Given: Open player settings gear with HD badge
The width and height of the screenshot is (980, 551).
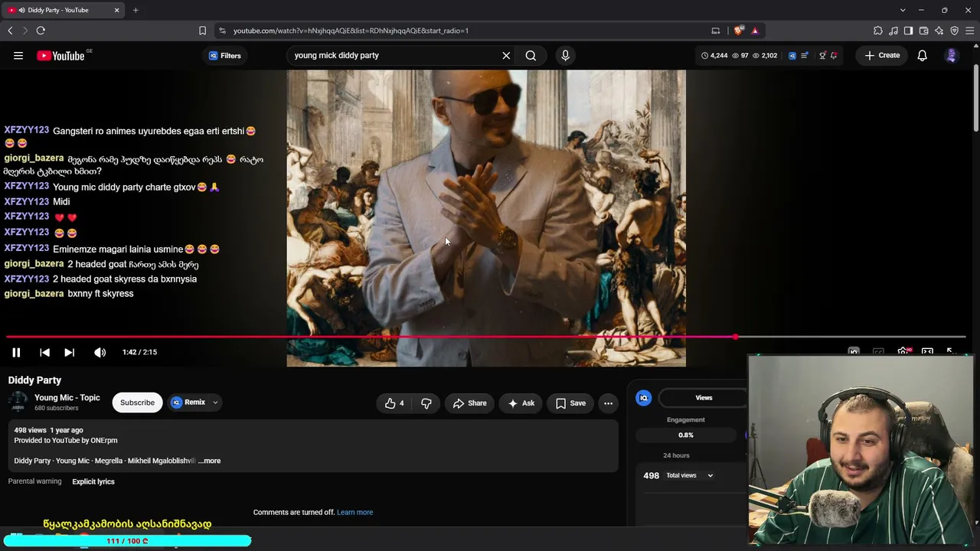Looking at the screenshot, I should pyautogui.click(x=903, y=351).
